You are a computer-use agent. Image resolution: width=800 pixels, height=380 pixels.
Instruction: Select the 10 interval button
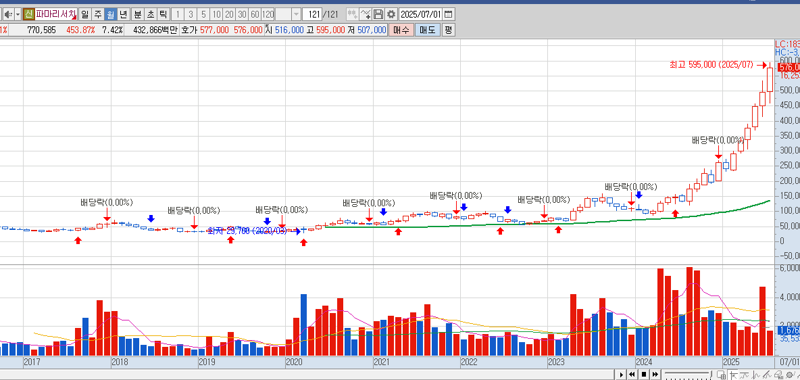(216, 14)
